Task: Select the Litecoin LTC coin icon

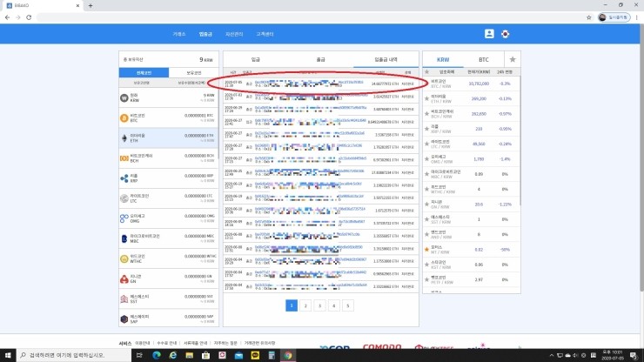Action: (124, 198)
